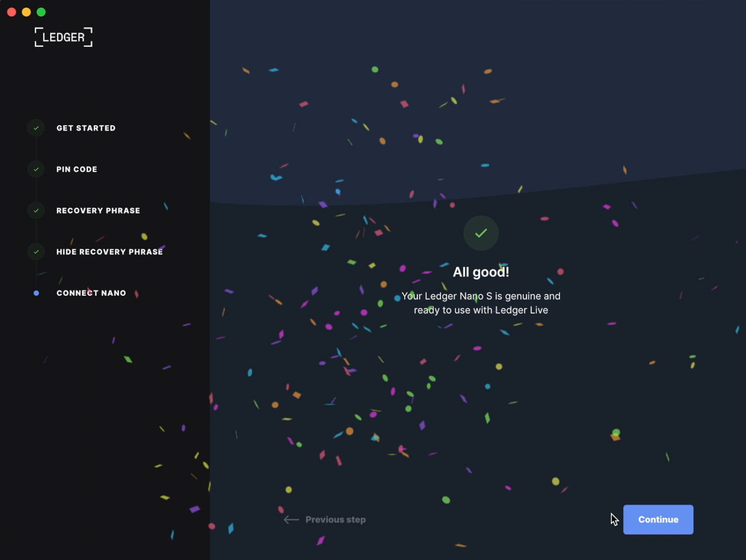Image resolution: width=746 pixels, height=560 pixels.
Task: Minimize the window with yellow button
Action: [x=27, y=12]
